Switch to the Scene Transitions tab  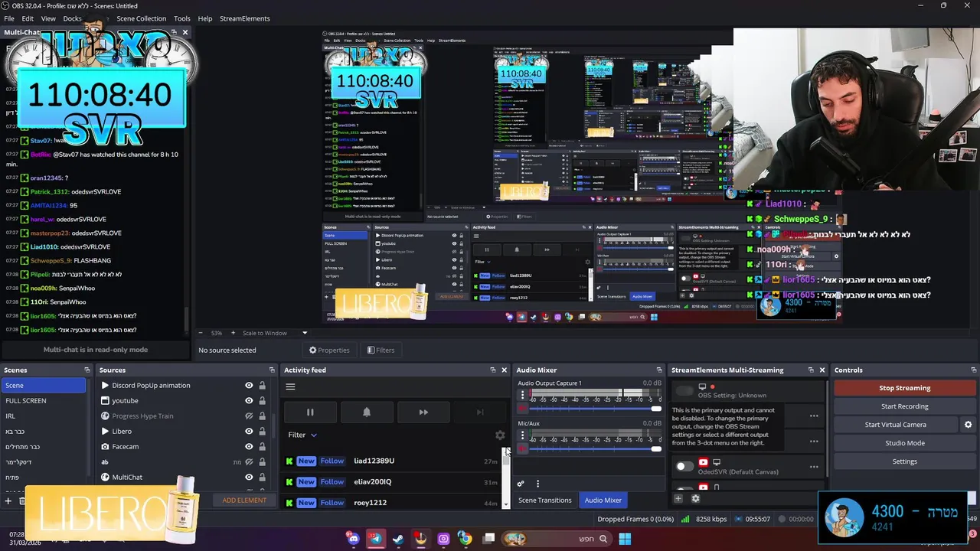544,500
